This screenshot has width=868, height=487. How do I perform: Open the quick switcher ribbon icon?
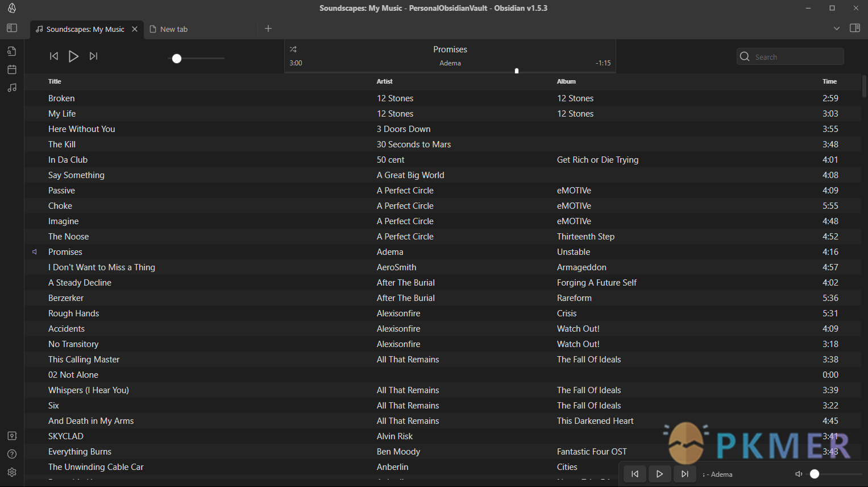12,51
